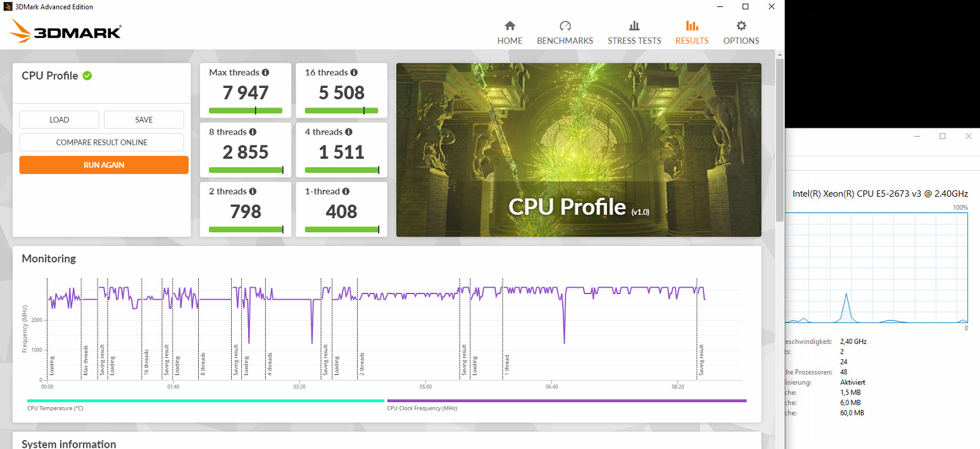980x449 pixels.
Task: Click the Aktiviert value in Task Manager
Action: [853, 383]
